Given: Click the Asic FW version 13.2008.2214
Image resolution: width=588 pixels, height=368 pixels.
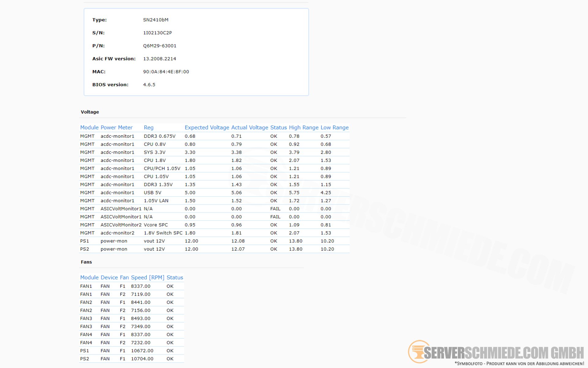Looking at the screenshot, I should (160, 59).
